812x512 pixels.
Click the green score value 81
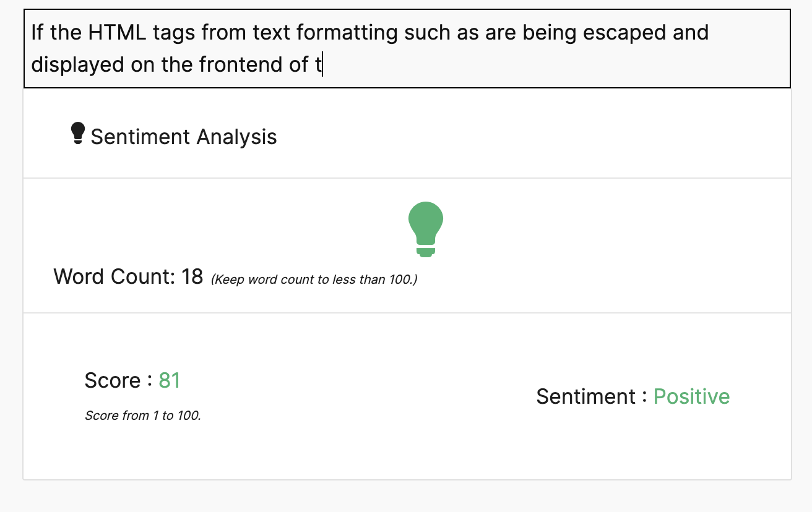coord(170,380)
